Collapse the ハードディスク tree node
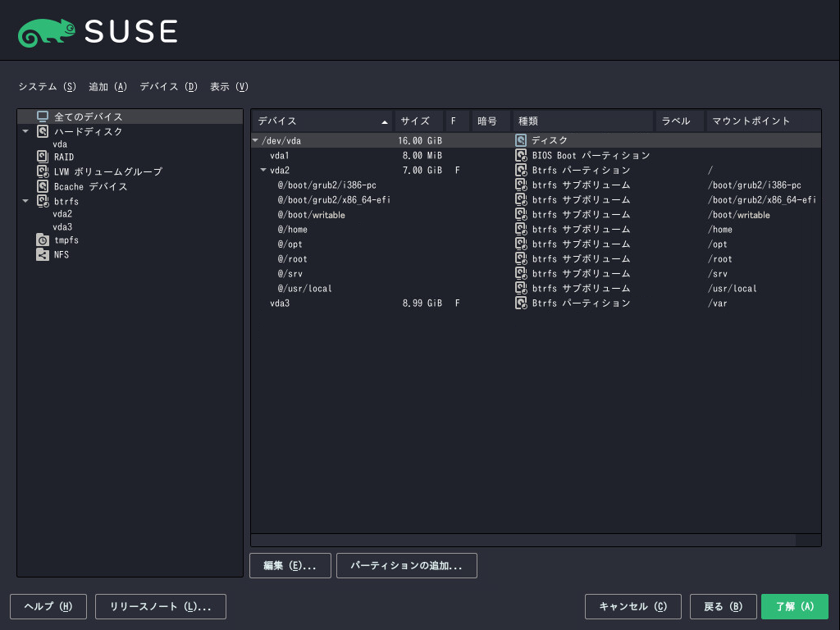The image size is (840, 630). (x=25, y=131)
